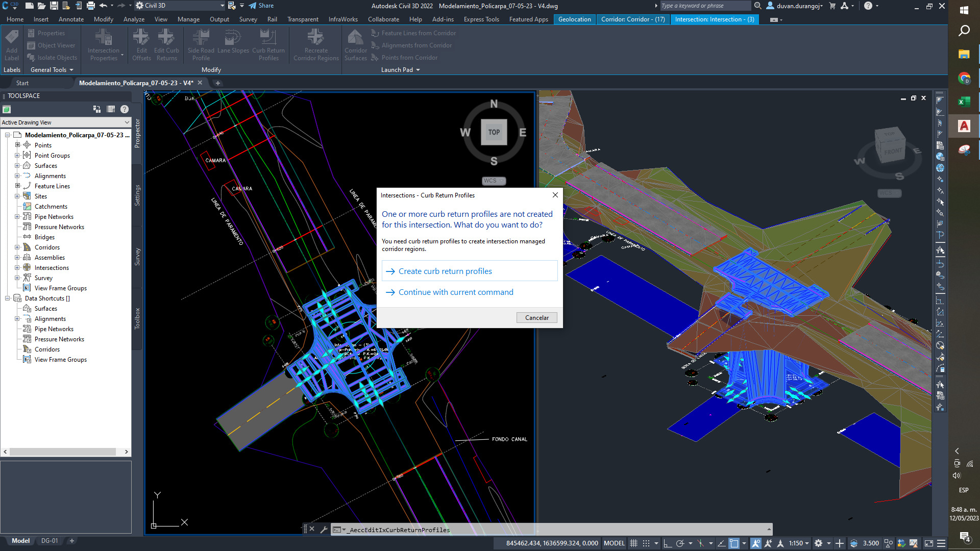Expand the Surfaces node in Prospector
Screen dimensions: 980x551
[x=17, y=165]
